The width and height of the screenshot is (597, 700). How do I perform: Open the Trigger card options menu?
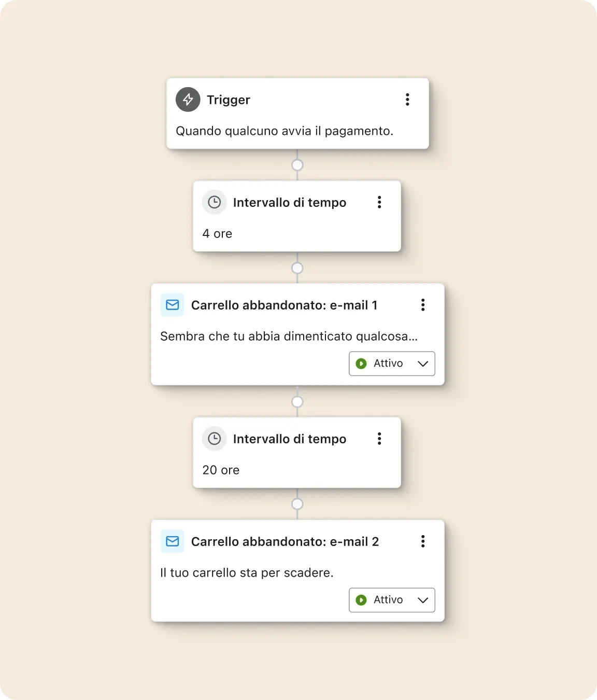407,100
